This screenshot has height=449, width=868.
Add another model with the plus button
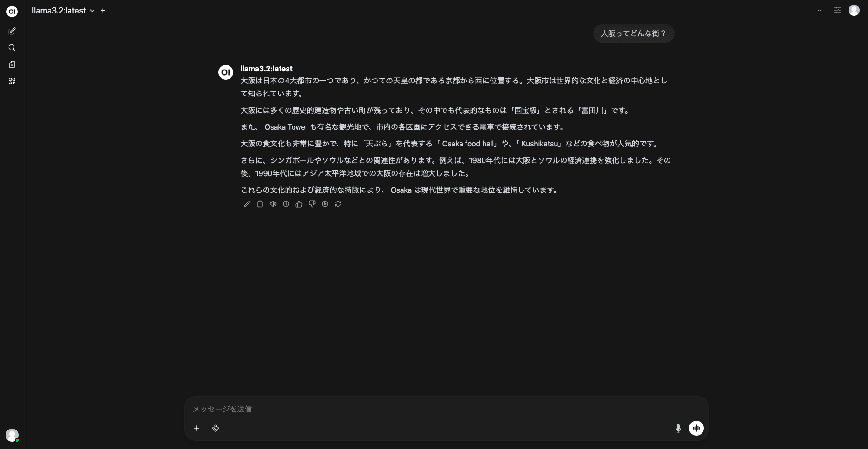[x=103, y=10]
